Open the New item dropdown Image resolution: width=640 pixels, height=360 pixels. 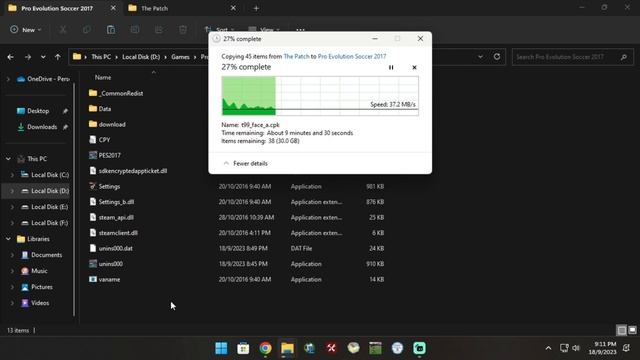[25, 29]
